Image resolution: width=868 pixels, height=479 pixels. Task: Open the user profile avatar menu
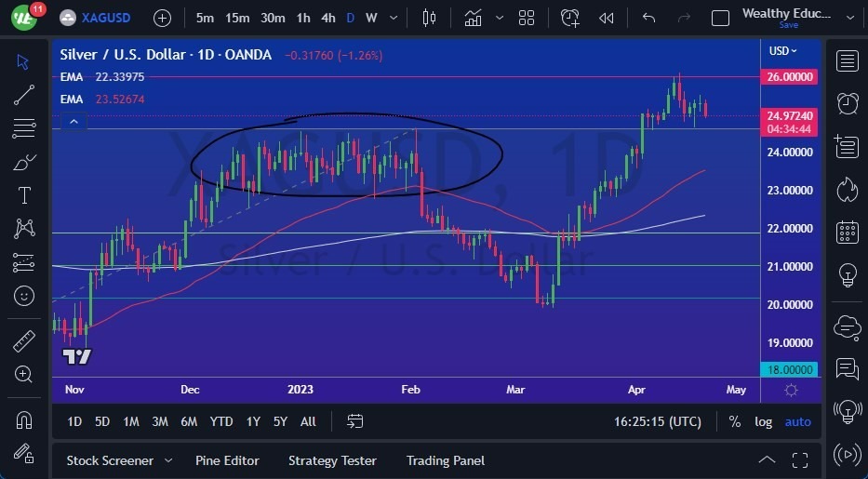pyautogui.click(x=23, y=18)
